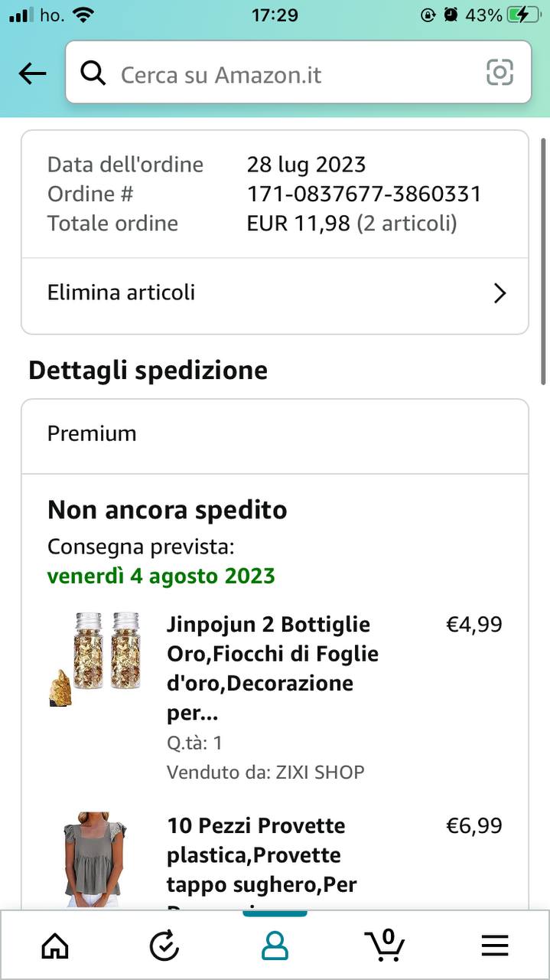Open the camera scan icon
Viewport: 550px width, 980px height.
(x=500, y=73)
